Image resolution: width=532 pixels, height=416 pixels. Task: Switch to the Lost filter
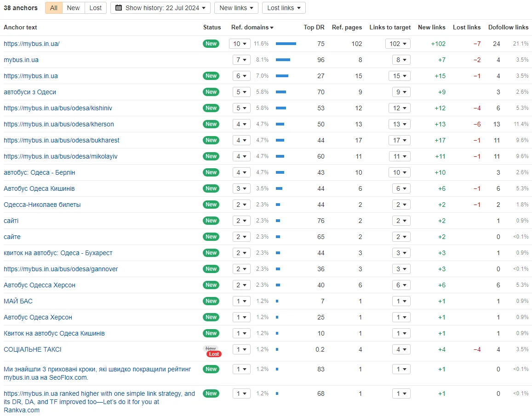tap(96, 8)
